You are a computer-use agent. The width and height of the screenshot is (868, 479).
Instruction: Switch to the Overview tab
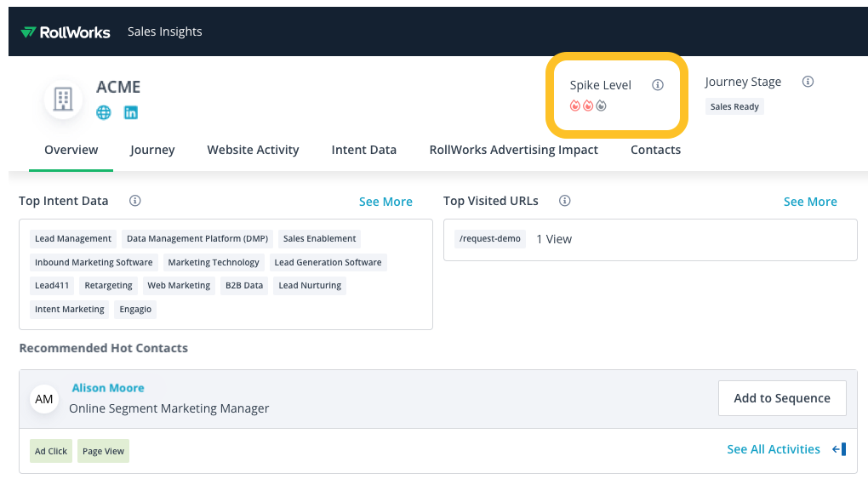click(71, 150)
